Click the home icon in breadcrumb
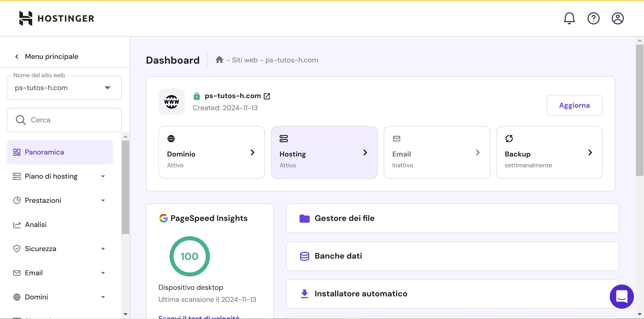 pos(219,60)
